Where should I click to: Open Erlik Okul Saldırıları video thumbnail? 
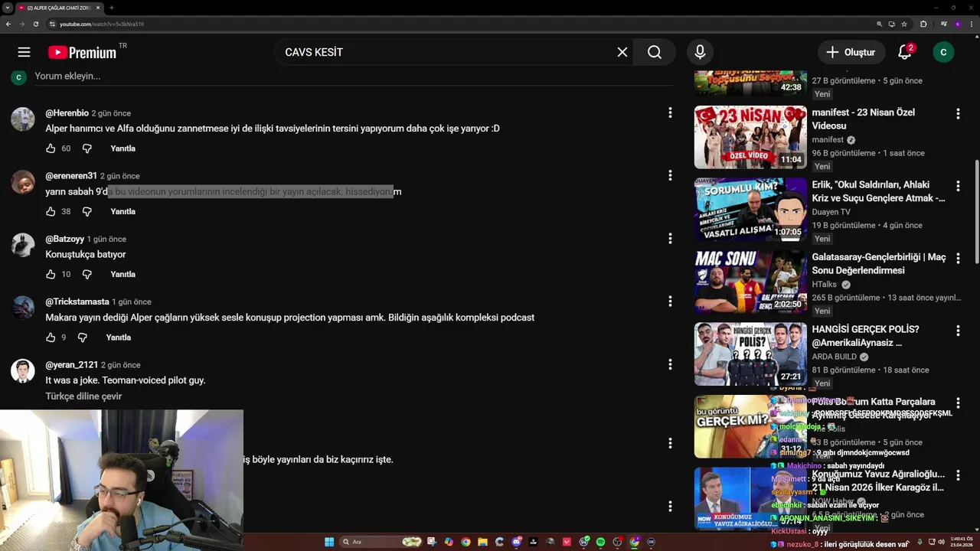750,209
